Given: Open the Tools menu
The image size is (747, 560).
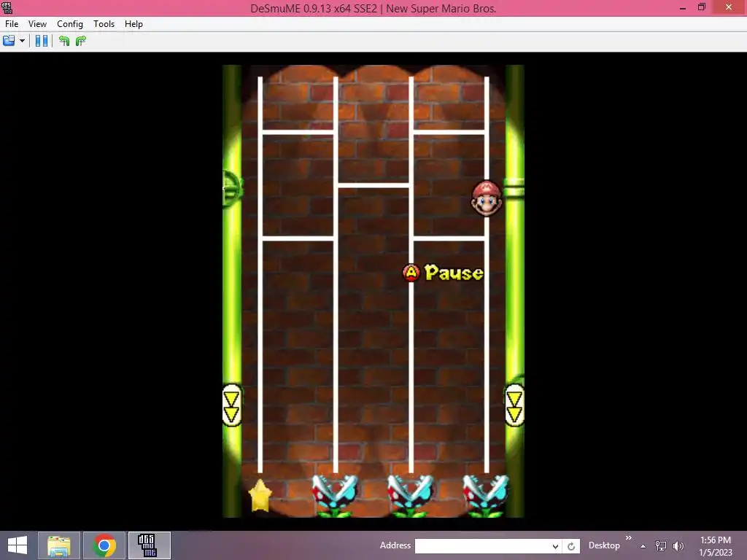Looking at the screenshot, I should coord(104,24).
